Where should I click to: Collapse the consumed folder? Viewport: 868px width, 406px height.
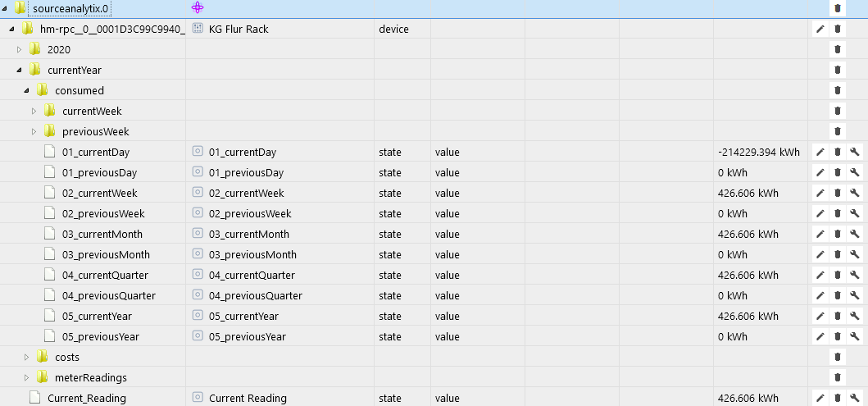coord(26,90)
